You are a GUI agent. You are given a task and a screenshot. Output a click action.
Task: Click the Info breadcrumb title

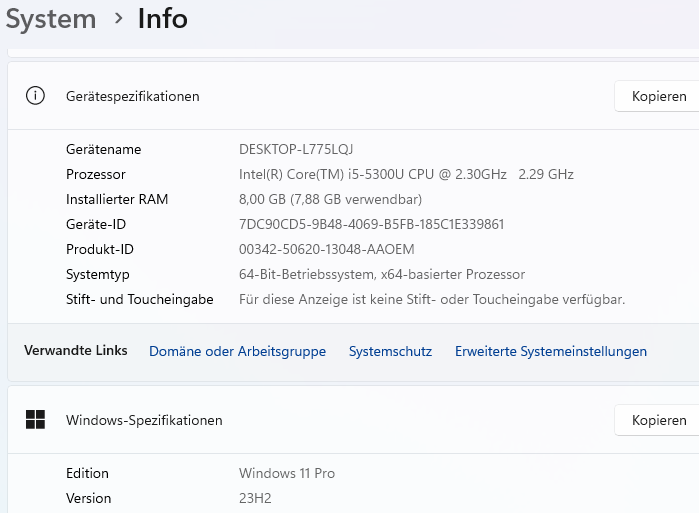coord(162,19)
